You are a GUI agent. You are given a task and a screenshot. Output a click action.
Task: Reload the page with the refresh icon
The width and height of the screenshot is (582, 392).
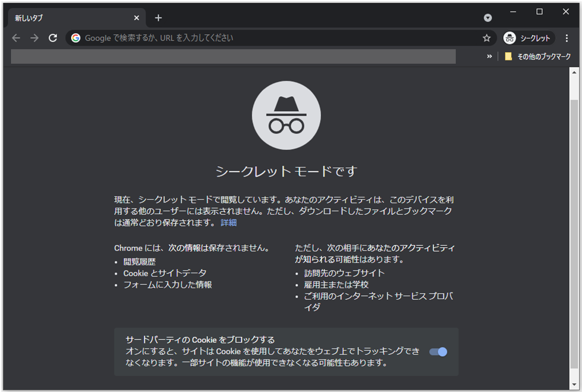pyautogui.click(x=53, y=38)
